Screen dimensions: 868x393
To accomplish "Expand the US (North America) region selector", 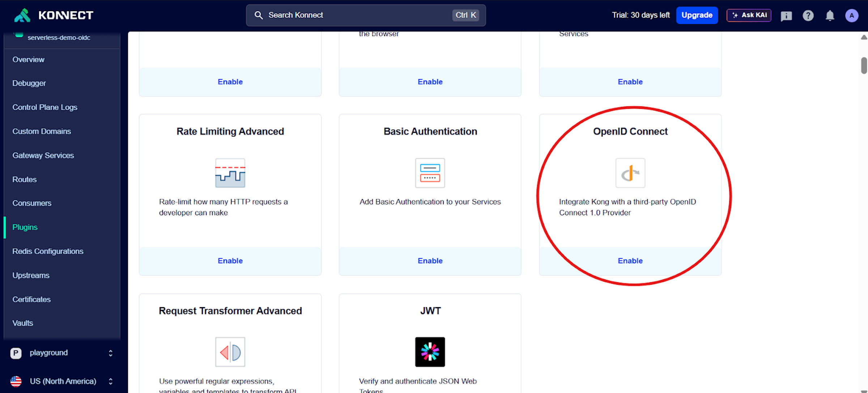I will click(x=111, y=381).
